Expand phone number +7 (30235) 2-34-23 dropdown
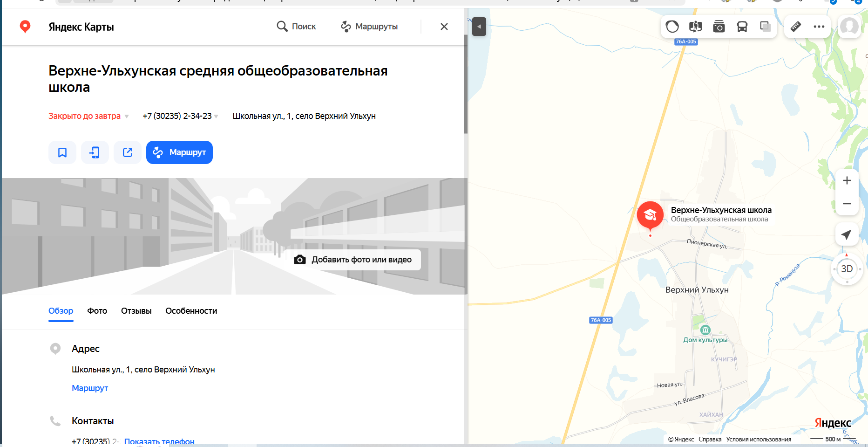The height and width of the screenshot is (447, 868). (180, 116)
